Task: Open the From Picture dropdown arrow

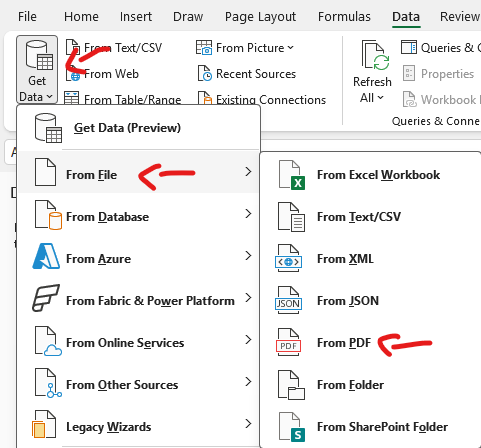Action: tap(290, 48)
